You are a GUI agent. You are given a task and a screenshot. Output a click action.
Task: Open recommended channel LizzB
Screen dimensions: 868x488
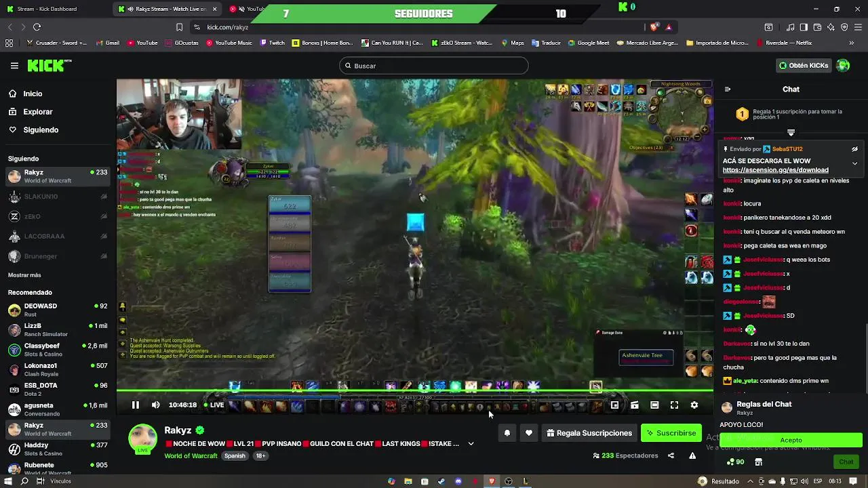coord(58,329)
